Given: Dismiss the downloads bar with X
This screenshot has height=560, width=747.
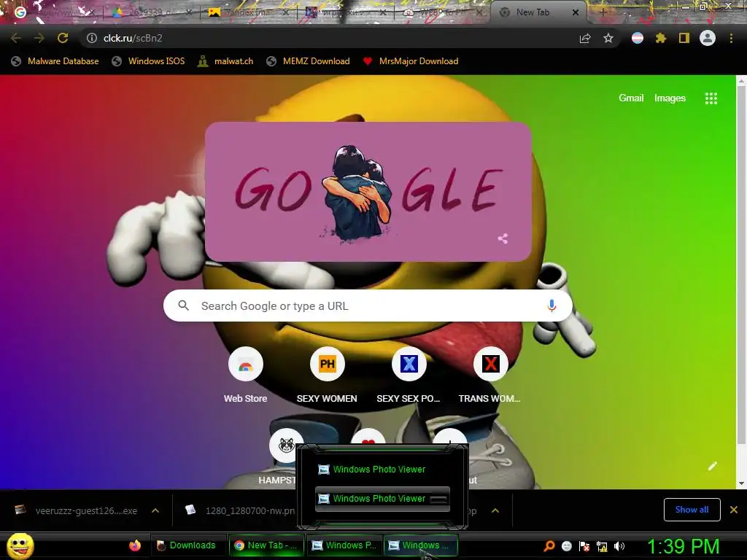Looking at the screenshot, I should (x=734, y=510).
